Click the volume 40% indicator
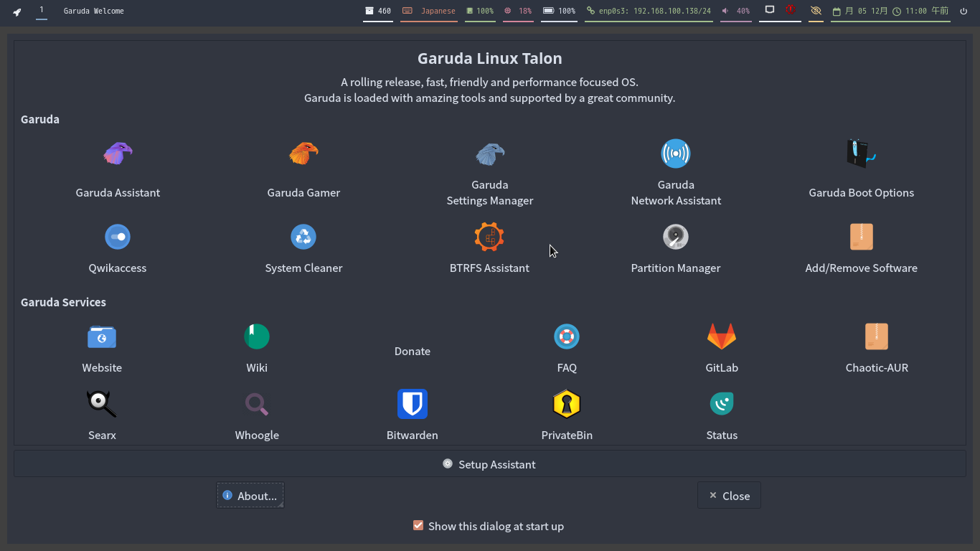Image resolution: width=980 pixels, height=551 pixels. [736, 11]
